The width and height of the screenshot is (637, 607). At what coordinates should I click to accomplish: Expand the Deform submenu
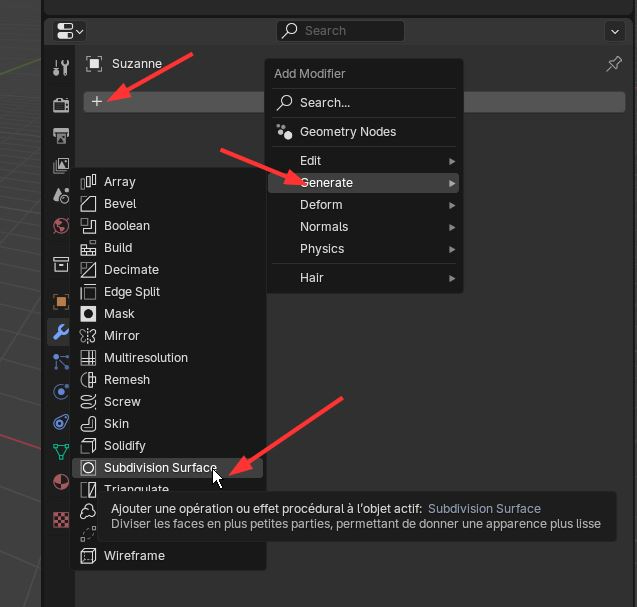pyautogui.click(x=364, y=205)
